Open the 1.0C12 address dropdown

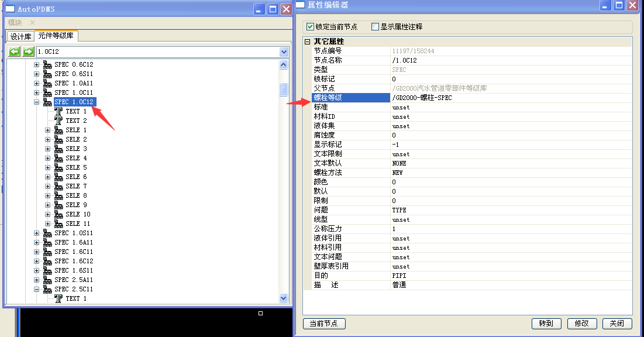[x=284, y=52]
